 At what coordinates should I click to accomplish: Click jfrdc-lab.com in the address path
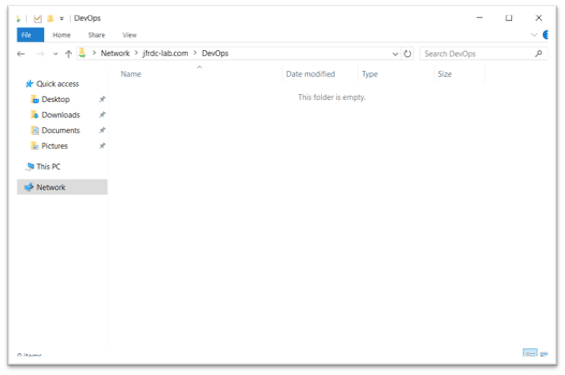tap(165, 53)
